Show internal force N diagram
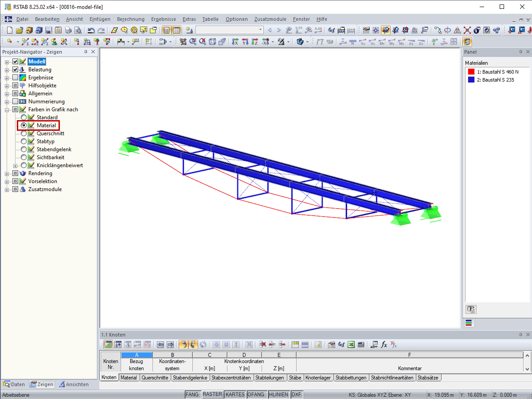The image size is (532, 399). pos(352,42)
